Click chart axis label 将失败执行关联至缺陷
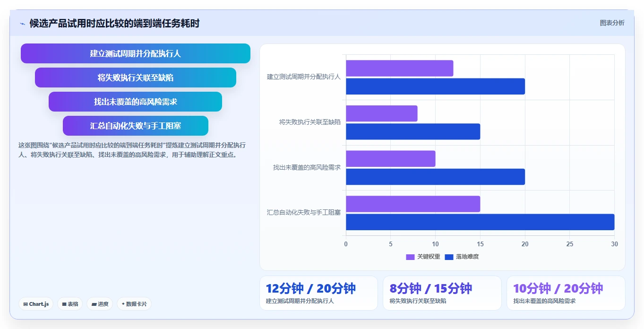The width and height of the screenshot is (644, 329). tap(309, 122)
